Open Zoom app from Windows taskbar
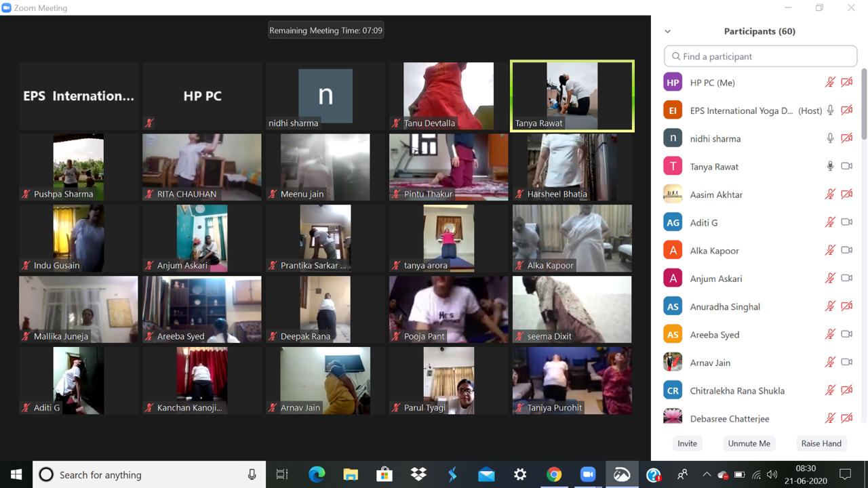This screenshot has height=488, width=868. pyautogui.click(x=587, y=474)
